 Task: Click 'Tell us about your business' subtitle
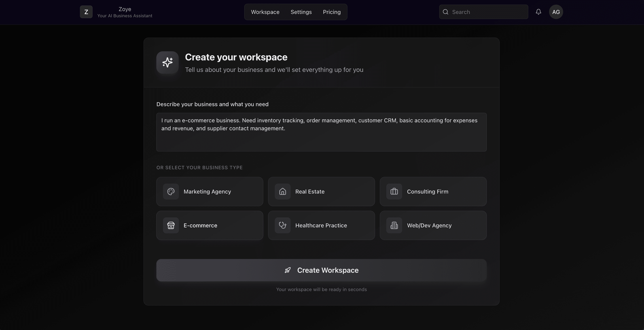[274, 70]
